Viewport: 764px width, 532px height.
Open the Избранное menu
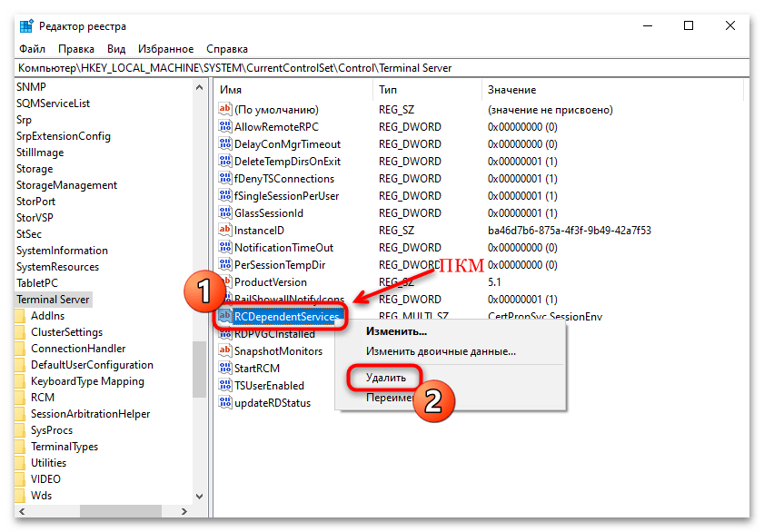[x=165, y=49]
